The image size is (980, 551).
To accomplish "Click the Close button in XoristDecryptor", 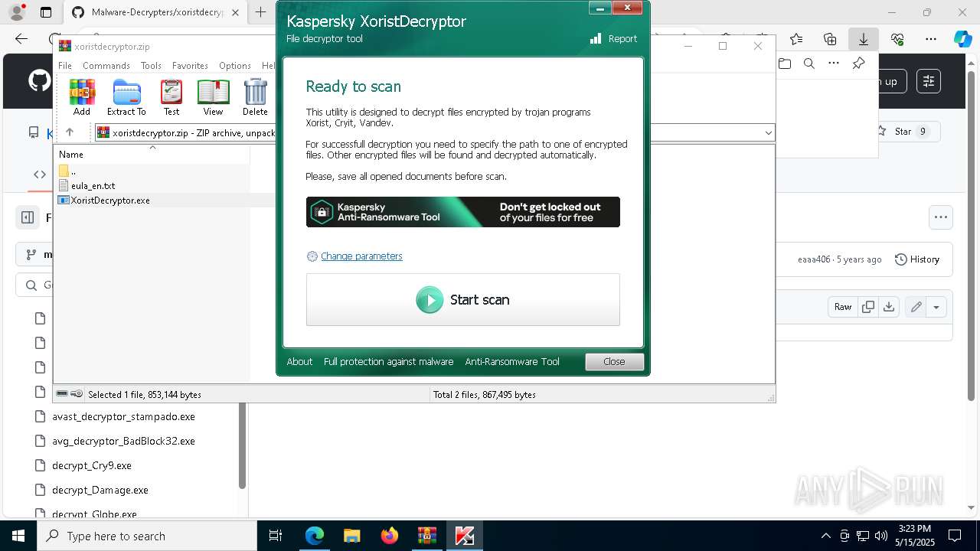I will (x=614, y=362).
